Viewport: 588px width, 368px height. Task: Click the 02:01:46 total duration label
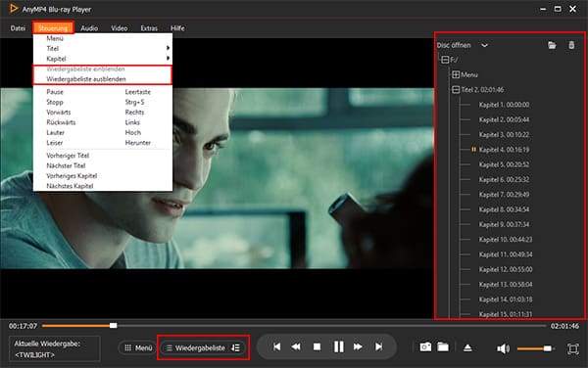(x=564, y=326)
